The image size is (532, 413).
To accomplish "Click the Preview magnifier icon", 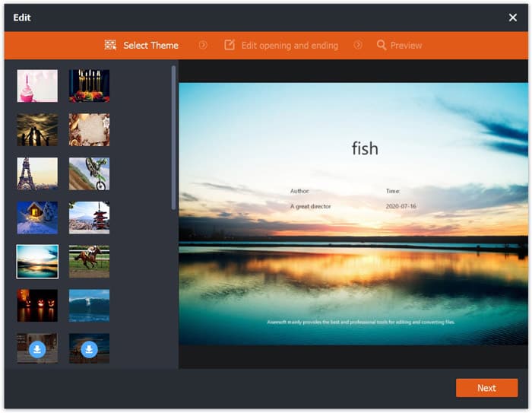I will click(382, 46).
